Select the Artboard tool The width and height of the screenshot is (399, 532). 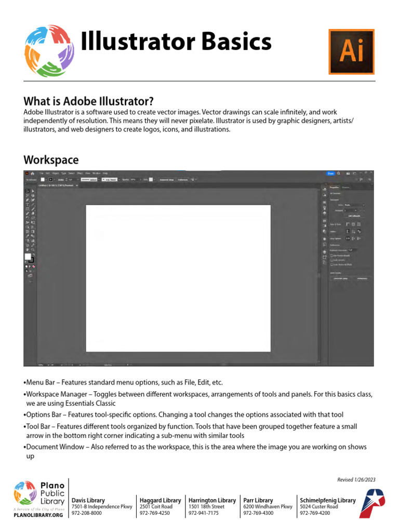(x=28, y=245)
